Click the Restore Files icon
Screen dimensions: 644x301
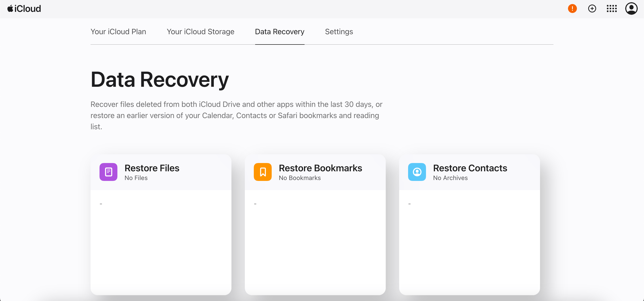pyautogui.click(x=108, y=172)
